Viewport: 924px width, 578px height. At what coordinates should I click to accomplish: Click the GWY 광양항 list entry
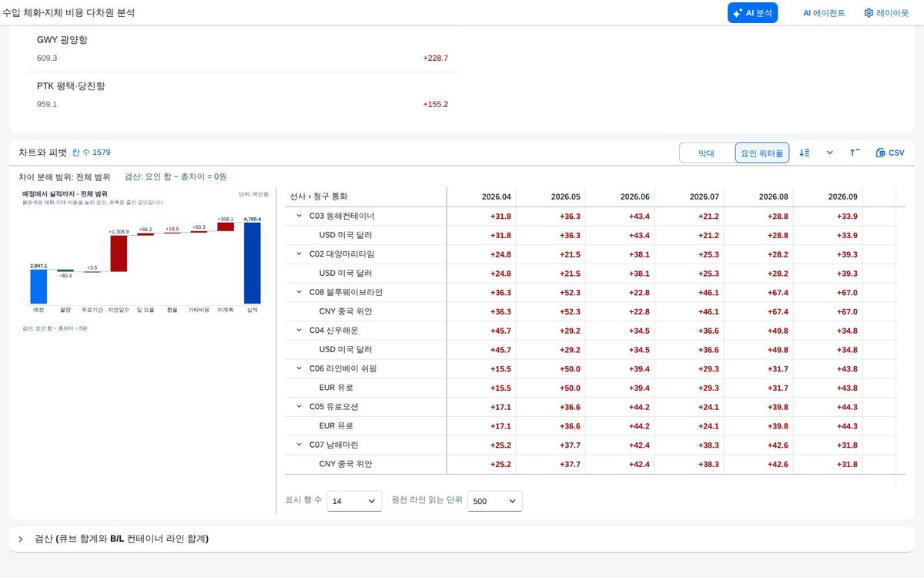(243, 49)
